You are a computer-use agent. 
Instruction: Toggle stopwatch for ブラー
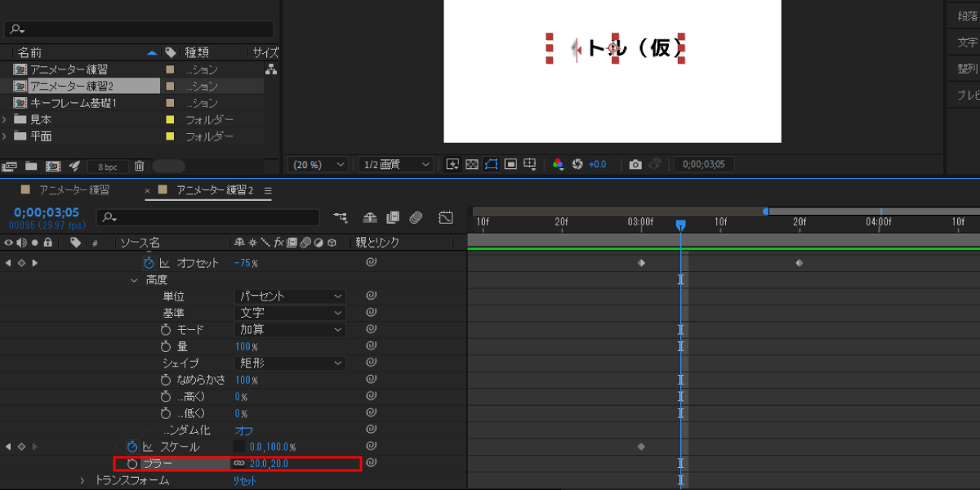132,463
